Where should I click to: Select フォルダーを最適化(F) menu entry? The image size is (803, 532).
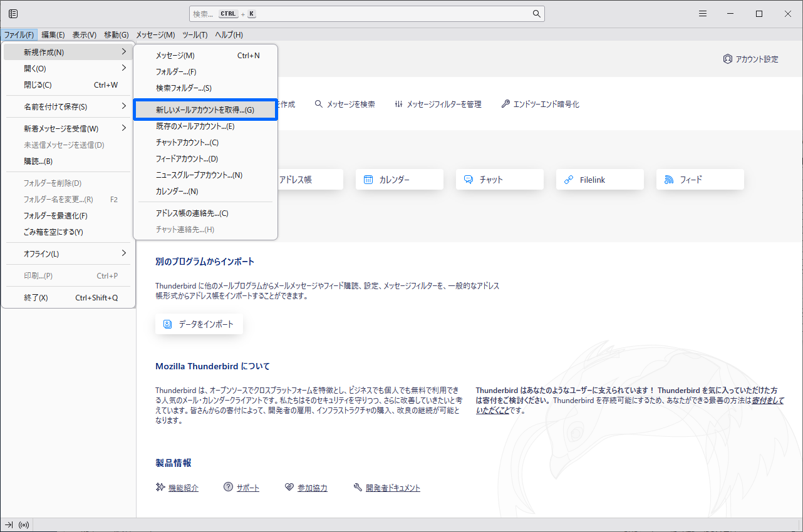pyautogui.click(x=70, y=216)
